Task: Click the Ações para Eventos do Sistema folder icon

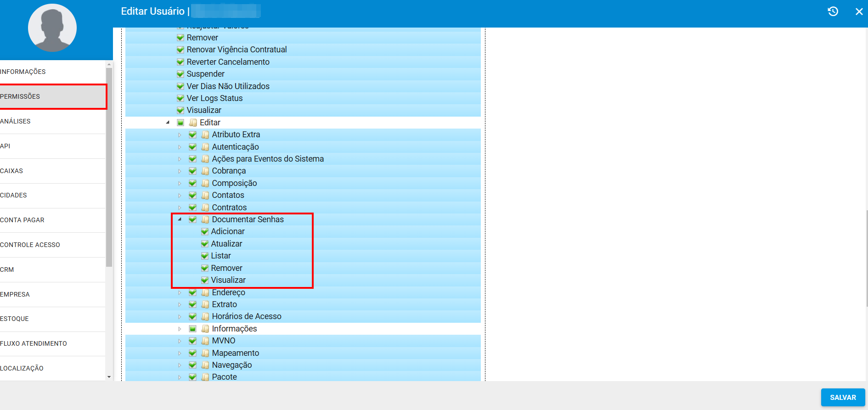Action: 205,159
